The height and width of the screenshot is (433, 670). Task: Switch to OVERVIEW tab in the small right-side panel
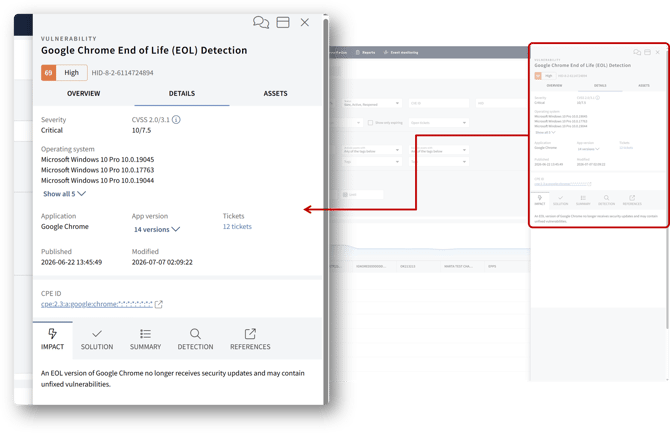tap(554, 85)
